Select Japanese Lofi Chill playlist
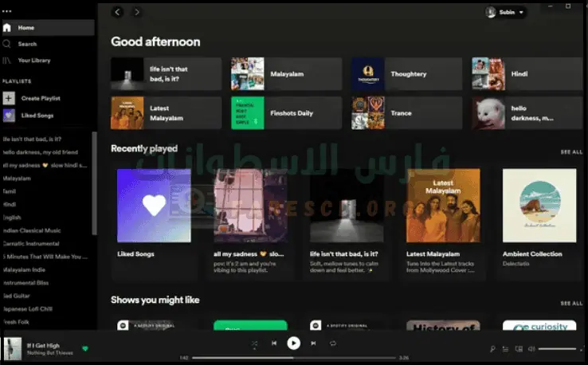 click(28, 309)
